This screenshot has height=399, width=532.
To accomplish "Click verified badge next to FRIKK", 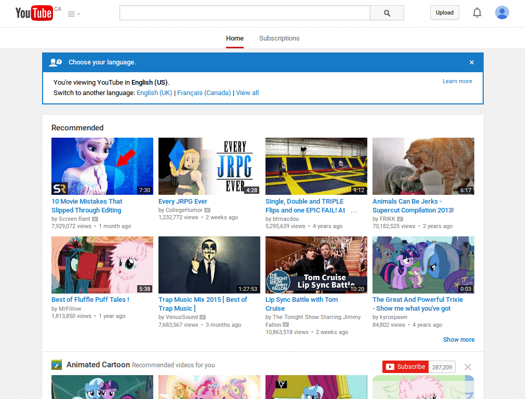I will click(401, 219).
